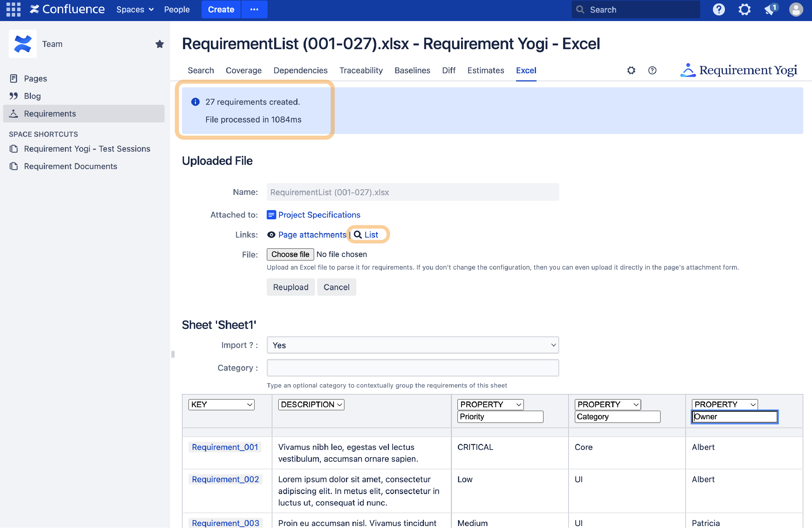Star the Team space

(159, 44)
